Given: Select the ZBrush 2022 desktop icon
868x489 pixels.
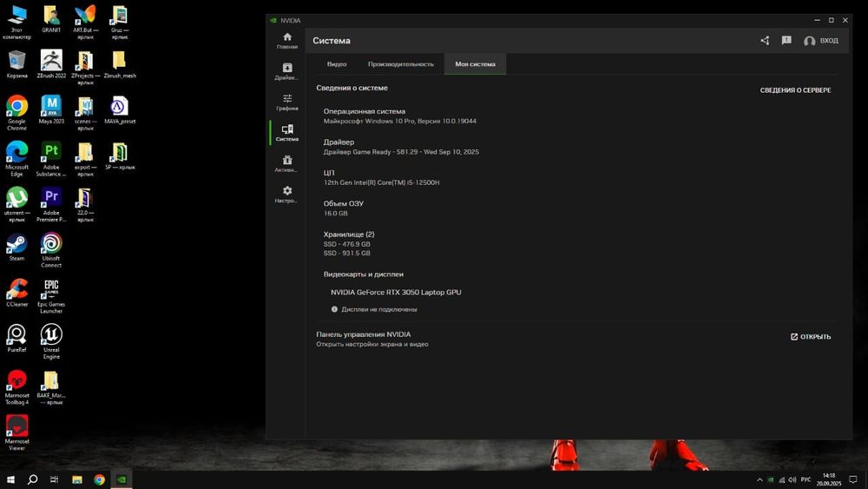Looking at the screenshot, I should click(x=51, y=64).
